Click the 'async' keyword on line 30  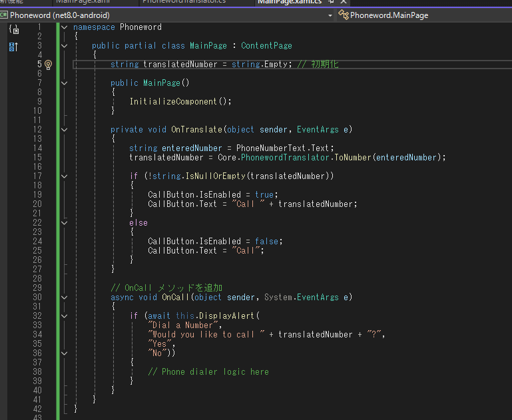coord(122,298)
